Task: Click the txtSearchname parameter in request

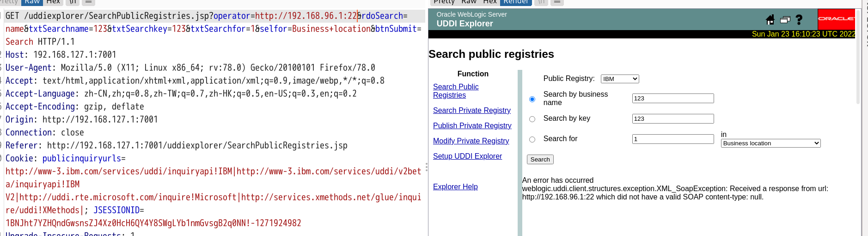Action: [x=59, y=29]
